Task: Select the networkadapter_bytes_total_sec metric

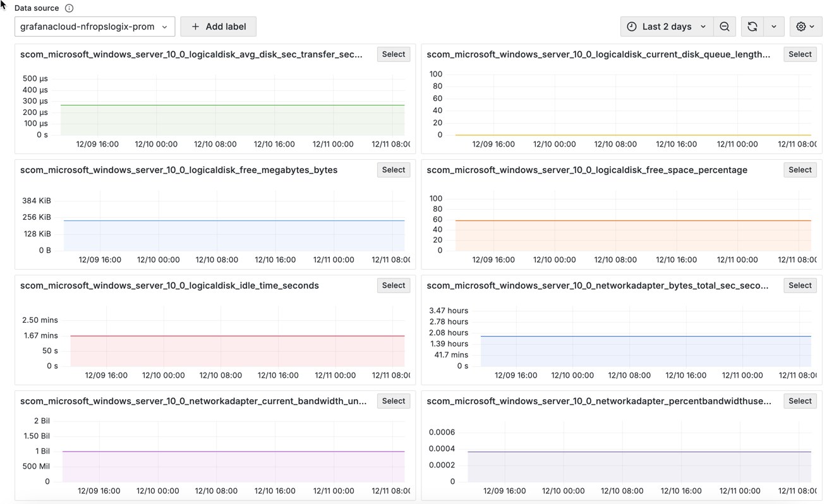Action: tap(800, 285)
